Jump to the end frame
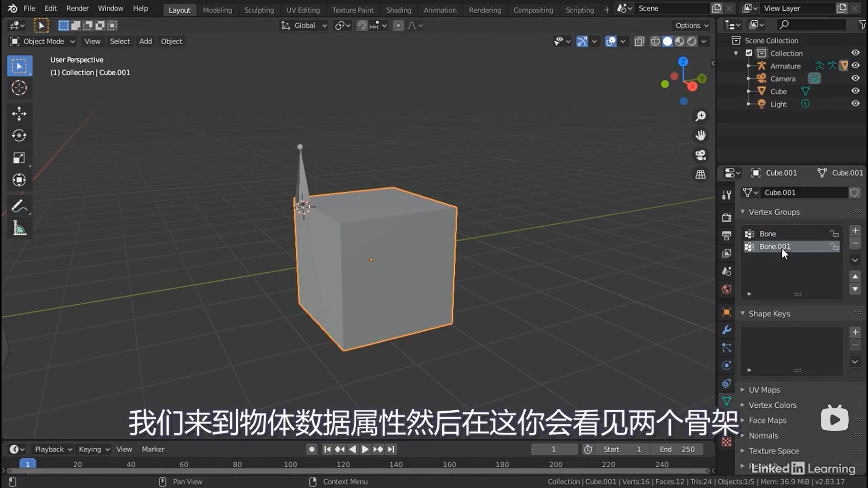This screenshot has height=488, width=868. coord(391,449)
